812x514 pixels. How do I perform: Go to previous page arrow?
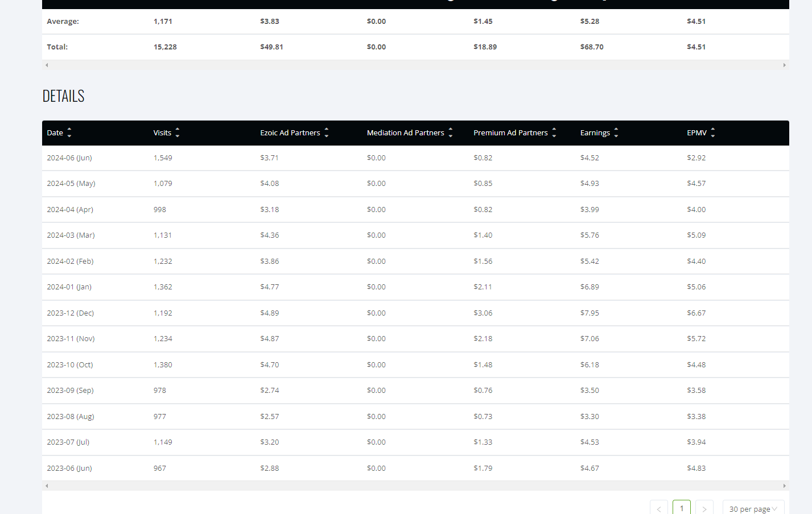tap(659, 508)
